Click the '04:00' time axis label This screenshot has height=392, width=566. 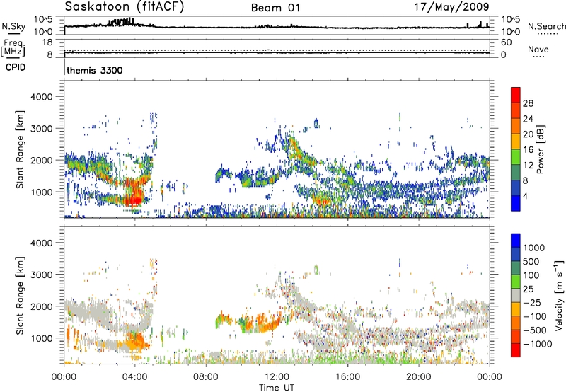(135, 377)
